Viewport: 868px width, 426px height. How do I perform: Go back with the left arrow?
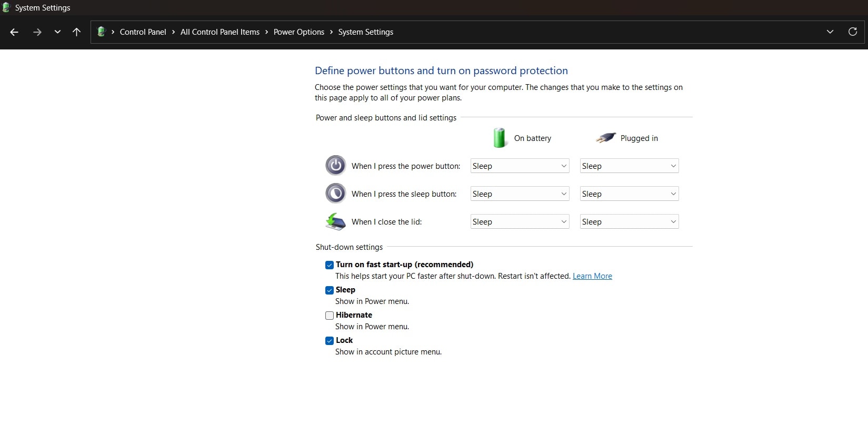pos(14,32)
